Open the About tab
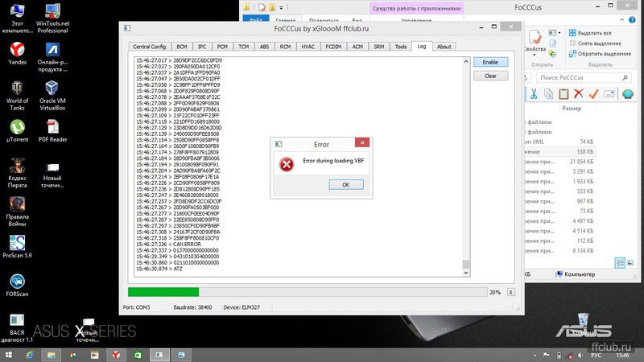 pyautogui.click(x=444, y=47)
